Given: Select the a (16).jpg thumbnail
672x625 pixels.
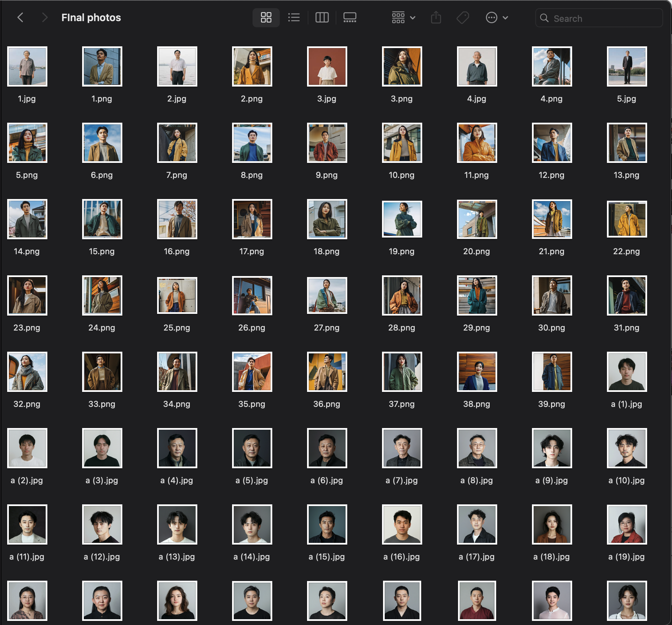Looking at the screenshot, I should [402, 524].
